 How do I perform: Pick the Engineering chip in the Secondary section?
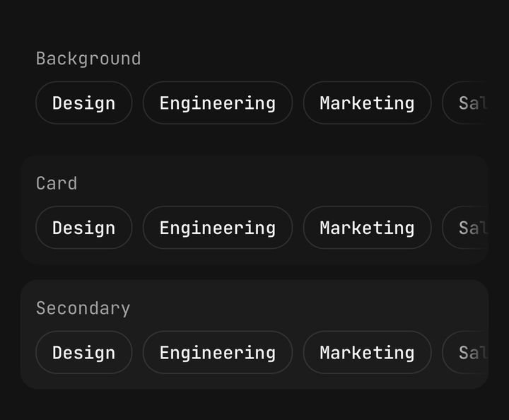218,352
